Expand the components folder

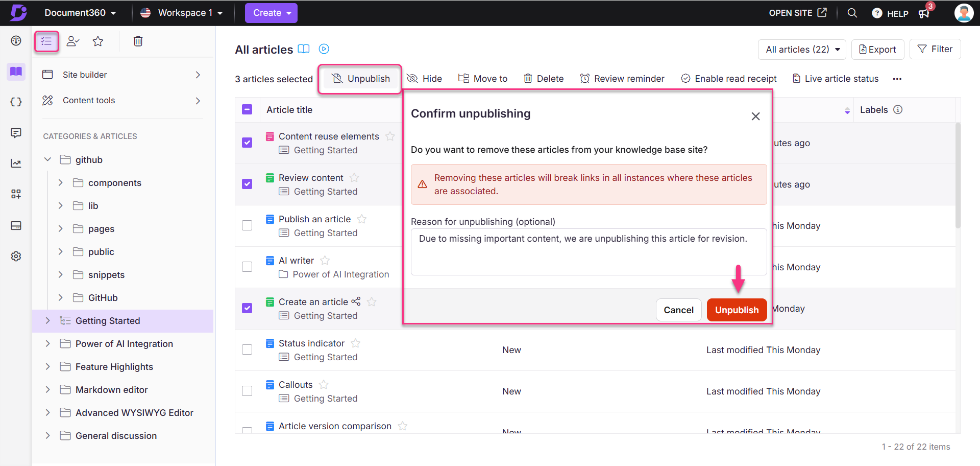[61, 182]
